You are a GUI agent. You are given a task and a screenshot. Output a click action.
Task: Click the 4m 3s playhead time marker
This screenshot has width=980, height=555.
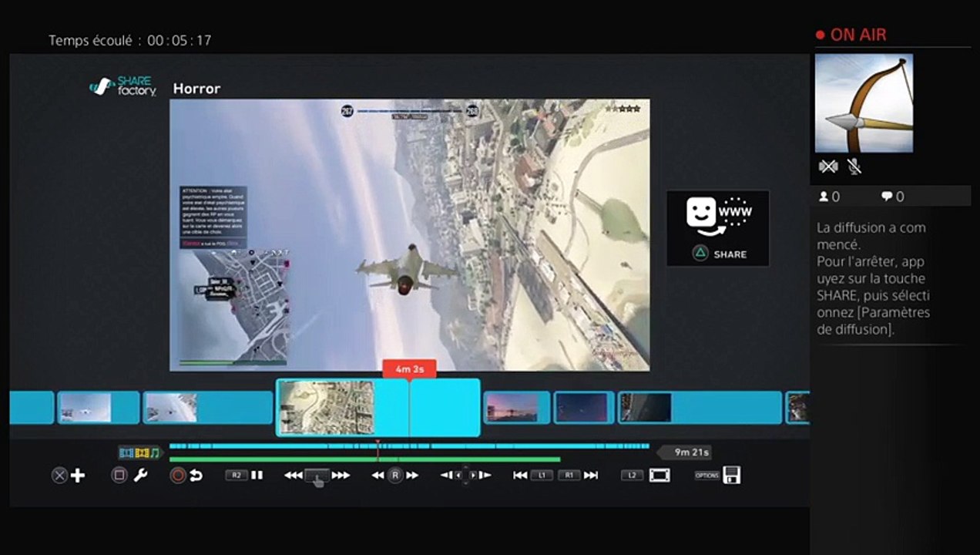(x=409, y=368)
